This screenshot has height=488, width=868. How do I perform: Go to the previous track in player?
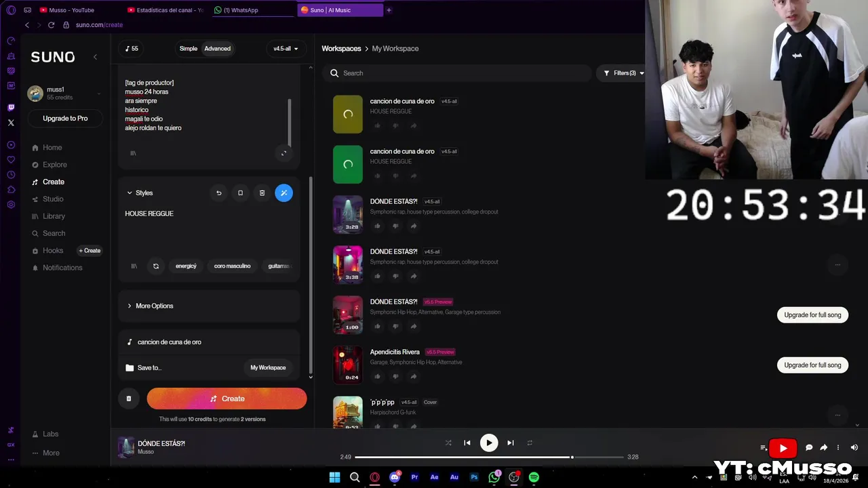click(x=467, y=443)
